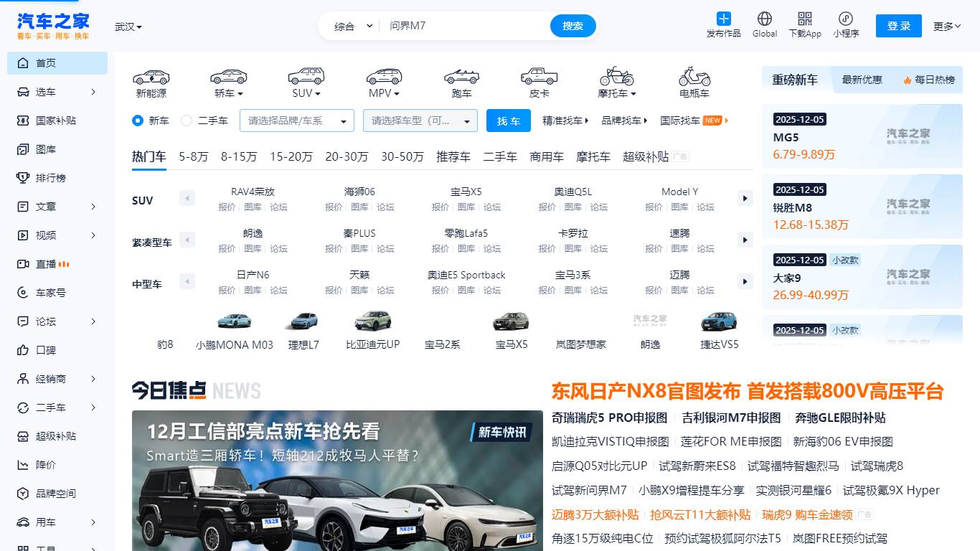The width and height of the screenshot is (980, 551).
Task: Select the 电瓶车 scooter category icon
Action: [692, 81]
